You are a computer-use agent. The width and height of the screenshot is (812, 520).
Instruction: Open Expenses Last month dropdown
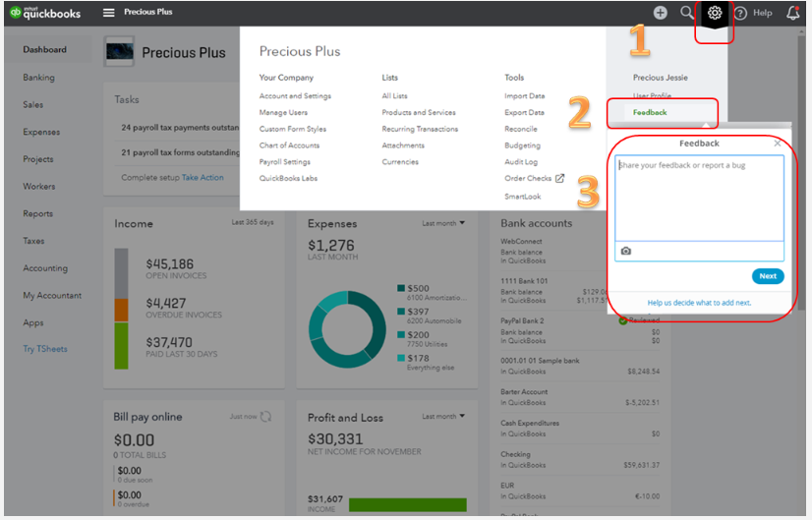(x=443, y=223)
